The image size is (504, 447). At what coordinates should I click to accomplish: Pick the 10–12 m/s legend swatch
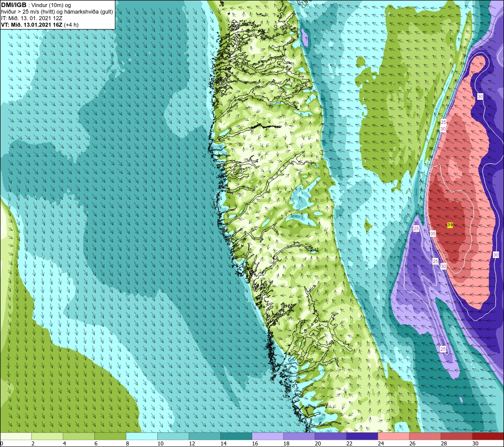173,436
